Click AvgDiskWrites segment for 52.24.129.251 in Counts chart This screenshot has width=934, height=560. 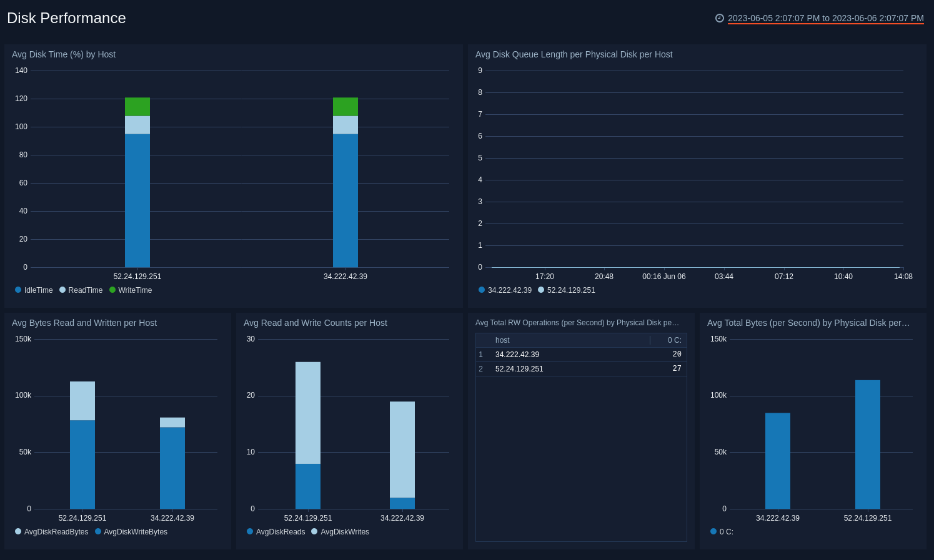(308, 413)
